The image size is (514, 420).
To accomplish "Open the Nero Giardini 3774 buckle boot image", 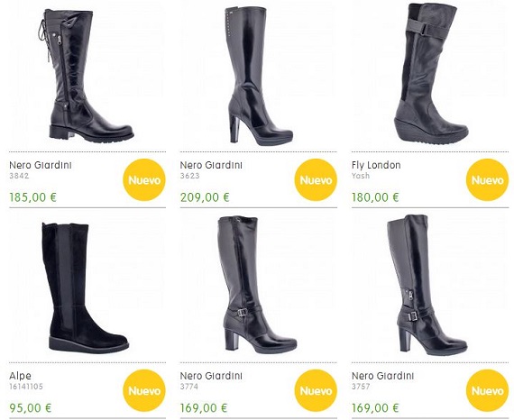I will coord(257,285).
